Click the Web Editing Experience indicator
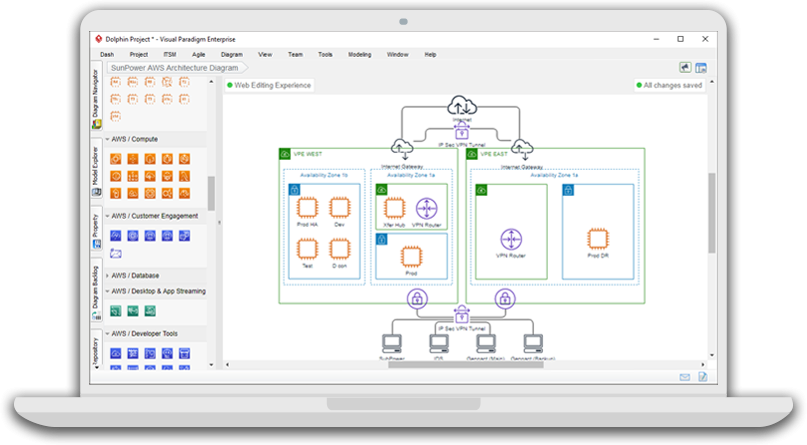Image resolution: width=807 pixels, height=445 pixels. 269,85
